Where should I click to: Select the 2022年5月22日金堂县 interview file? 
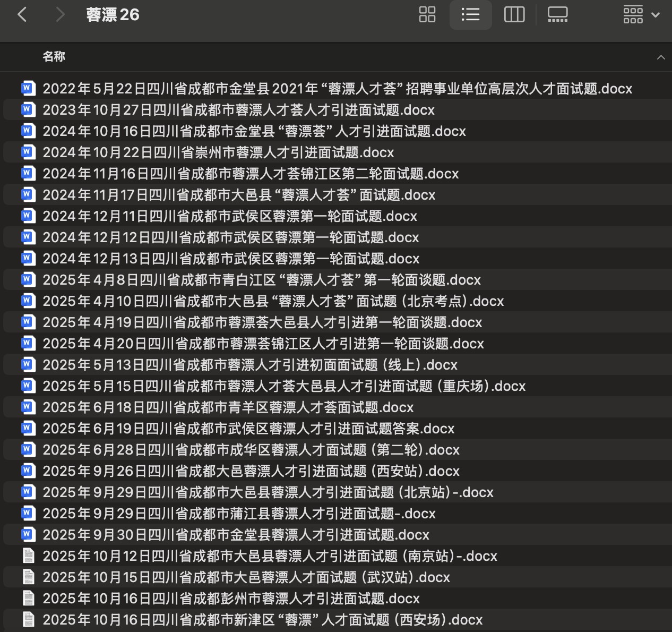coord(337,89)
